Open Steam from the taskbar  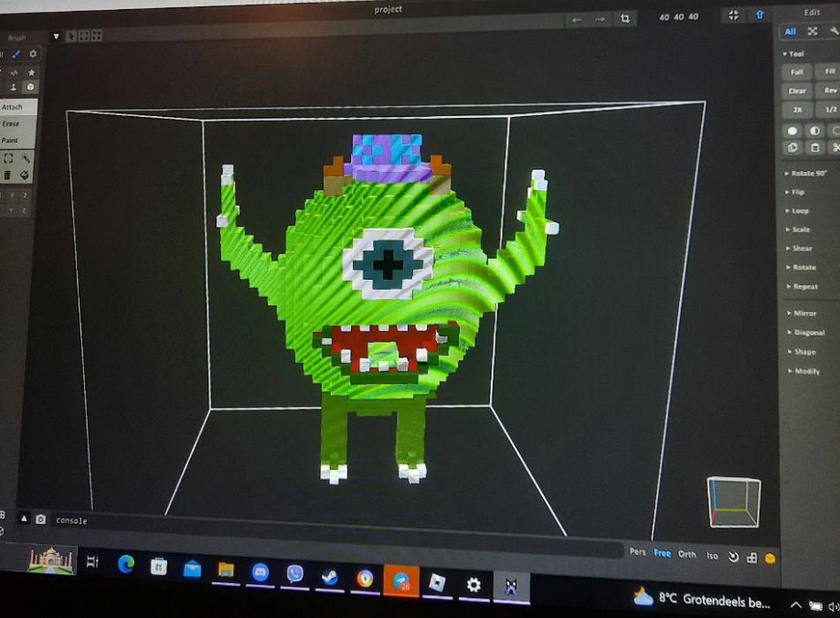pos(329,576)
